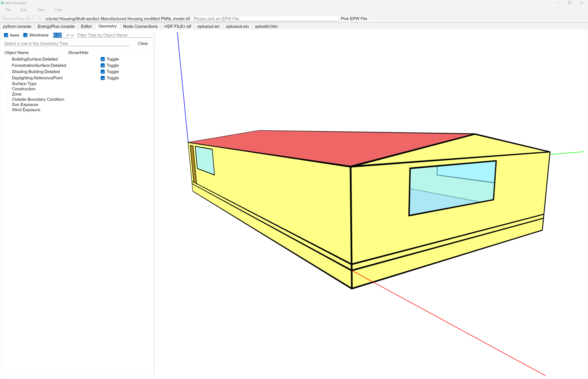
Task: Focus the Filter Tree by Object Name field
Action: click(x=115, y=35)
